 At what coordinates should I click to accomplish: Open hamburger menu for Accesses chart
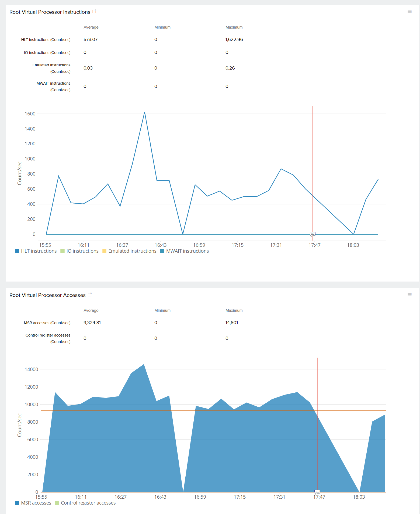click(x=409, y=295)
